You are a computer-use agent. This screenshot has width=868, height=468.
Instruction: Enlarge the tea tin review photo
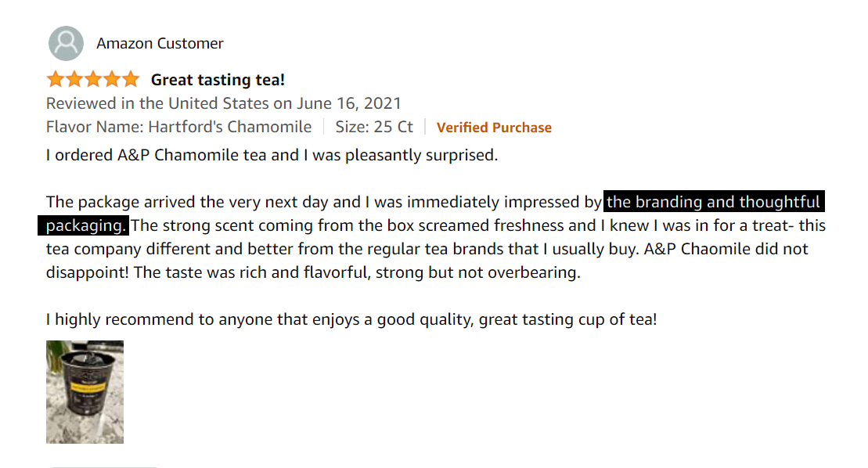coord(85,392)
